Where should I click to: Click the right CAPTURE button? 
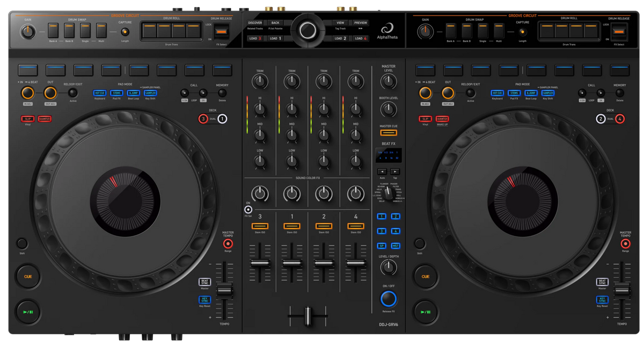(x=523, y=32)
